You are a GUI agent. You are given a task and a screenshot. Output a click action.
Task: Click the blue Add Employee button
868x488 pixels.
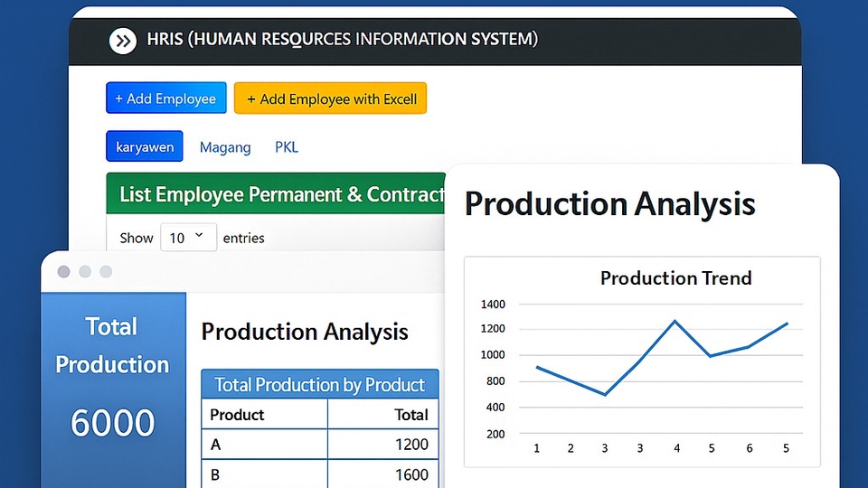pos(166,99)
